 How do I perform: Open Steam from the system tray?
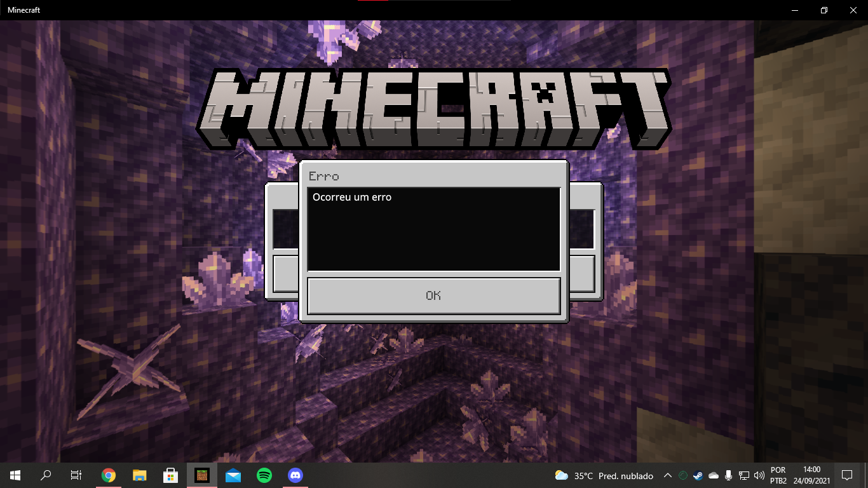[x=698, y=475]
